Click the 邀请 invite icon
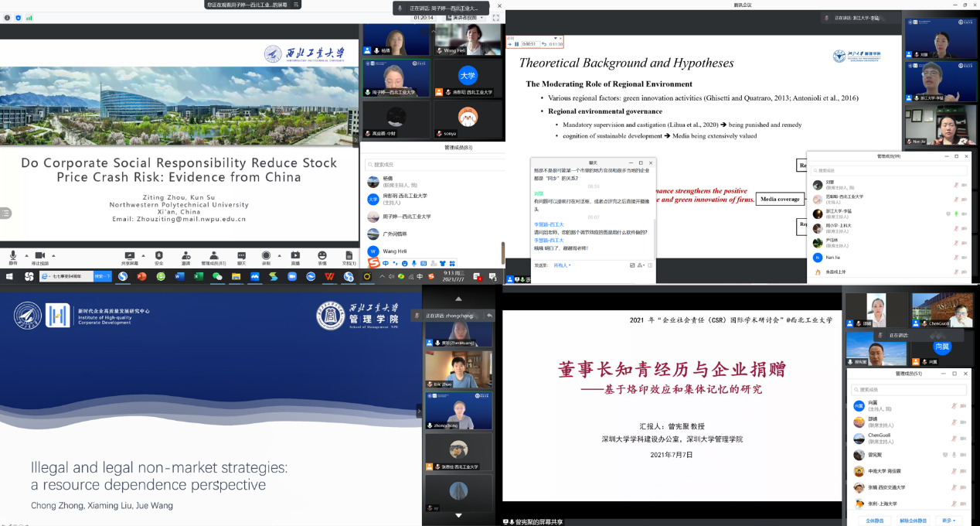This screenshot has width=980, height=526. [x=185, y=257]
